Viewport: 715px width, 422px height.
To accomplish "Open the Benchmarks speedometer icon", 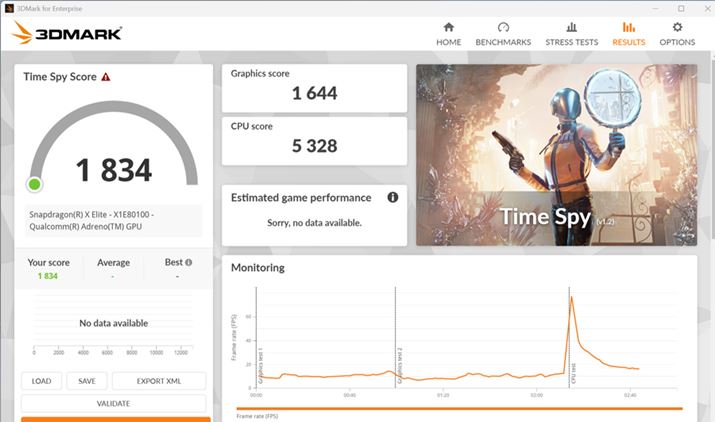I will (503, 28).
